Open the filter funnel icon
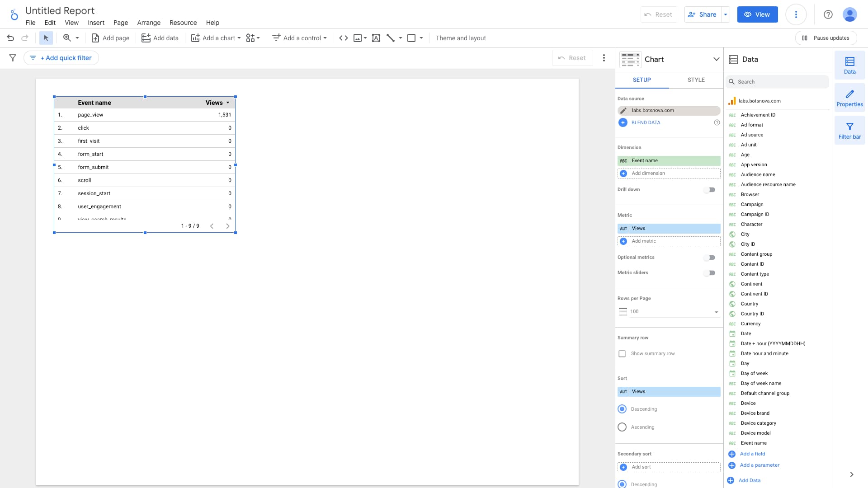 pos(13,58)
